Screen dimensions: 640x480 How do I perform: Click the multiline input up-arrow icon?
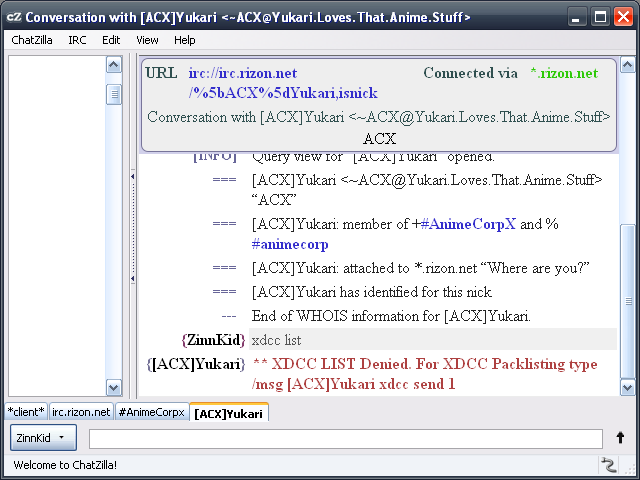(620, 438)
